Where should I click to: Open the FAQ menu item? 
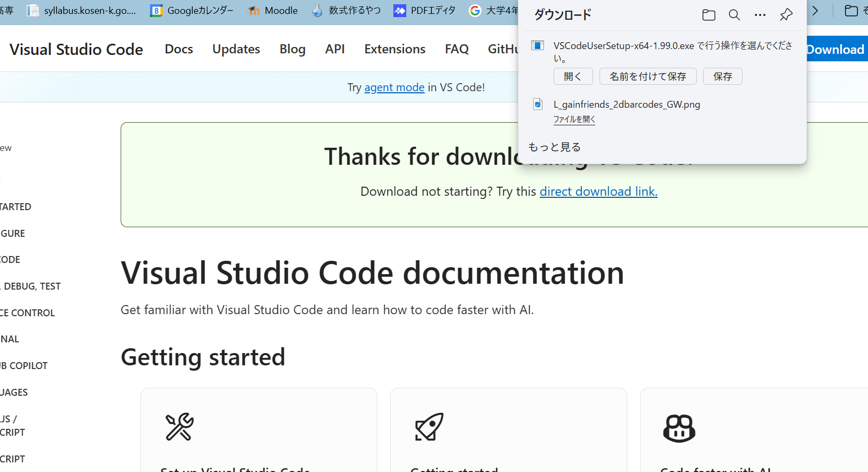[457, 49]
